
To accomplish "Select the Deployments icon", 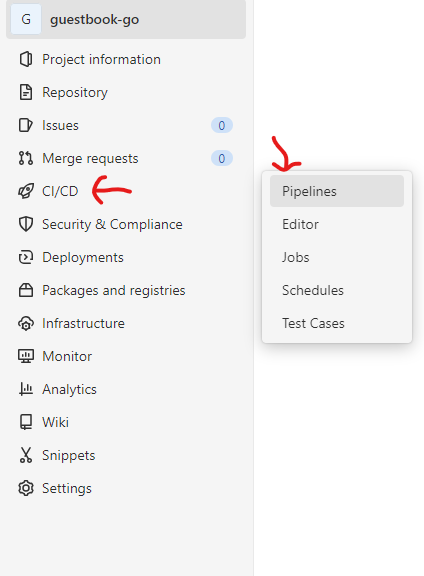I will (x=26, y=257).
